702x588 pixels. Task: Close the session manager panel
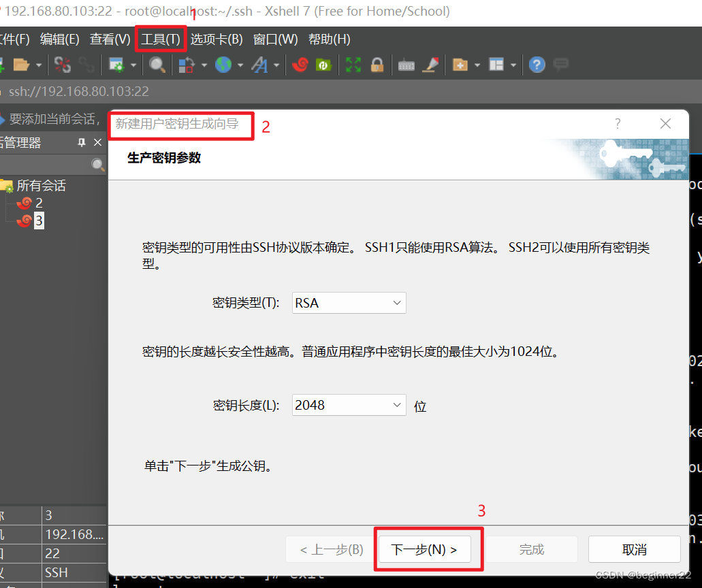coord(97,143)
